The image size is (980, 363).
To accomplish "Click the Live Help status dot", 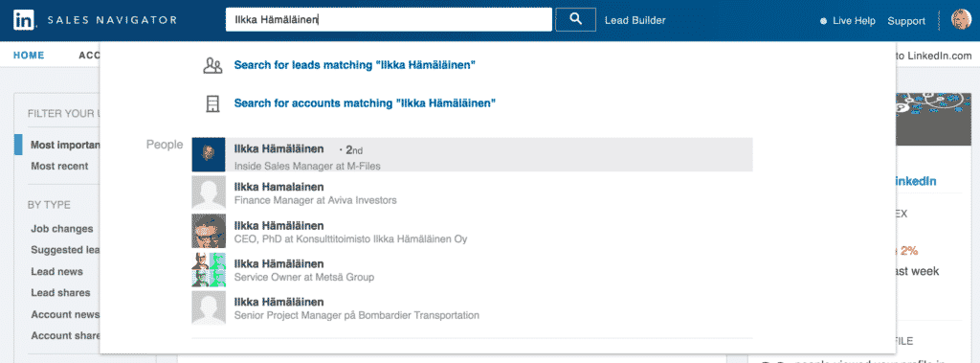I will click(x=824, y=21).
